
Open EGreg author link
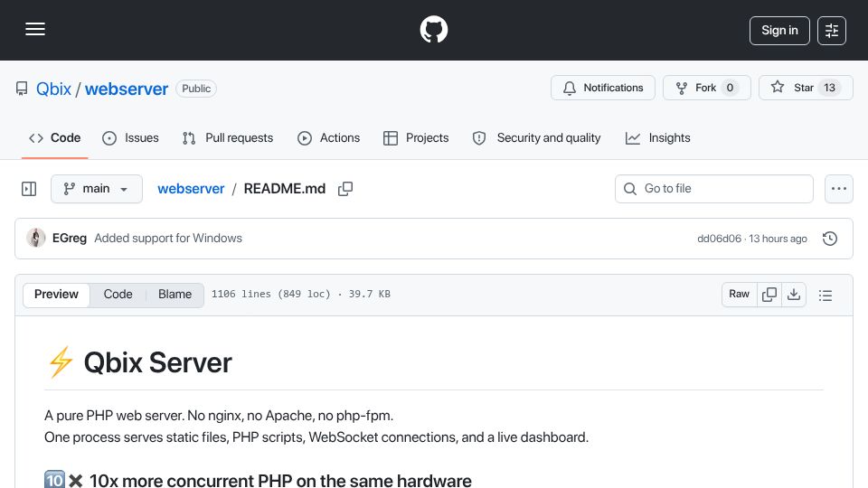(x=70, y=238)
